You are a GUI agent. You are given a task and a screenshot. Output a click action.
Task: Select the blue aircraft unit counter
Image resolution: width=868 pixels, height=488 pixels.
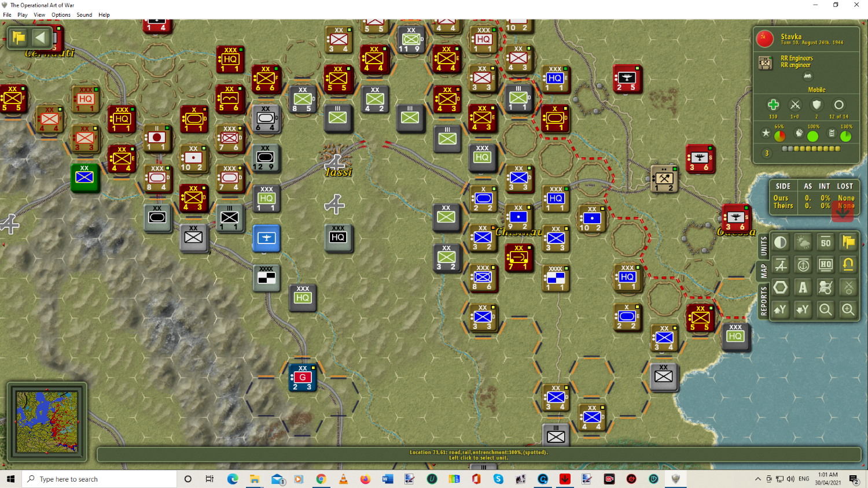pos(267,238)
